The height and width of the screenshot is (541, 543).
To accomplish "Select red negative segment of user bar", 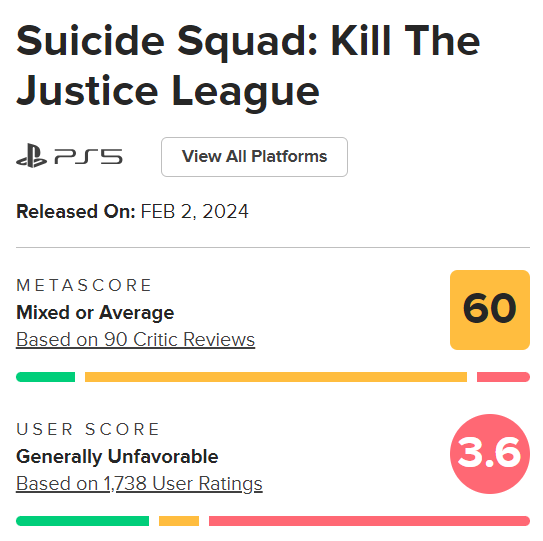I will point(369,521).
